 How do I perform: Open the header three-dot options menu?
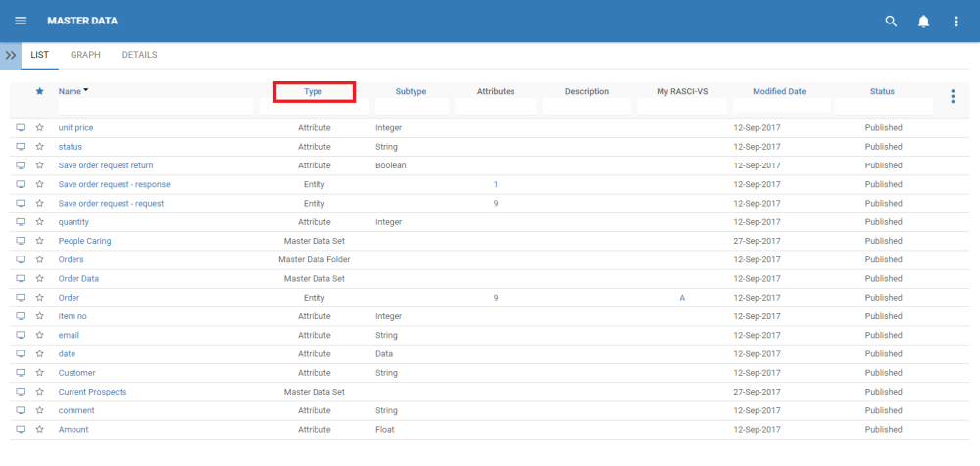tap(956, 22)
